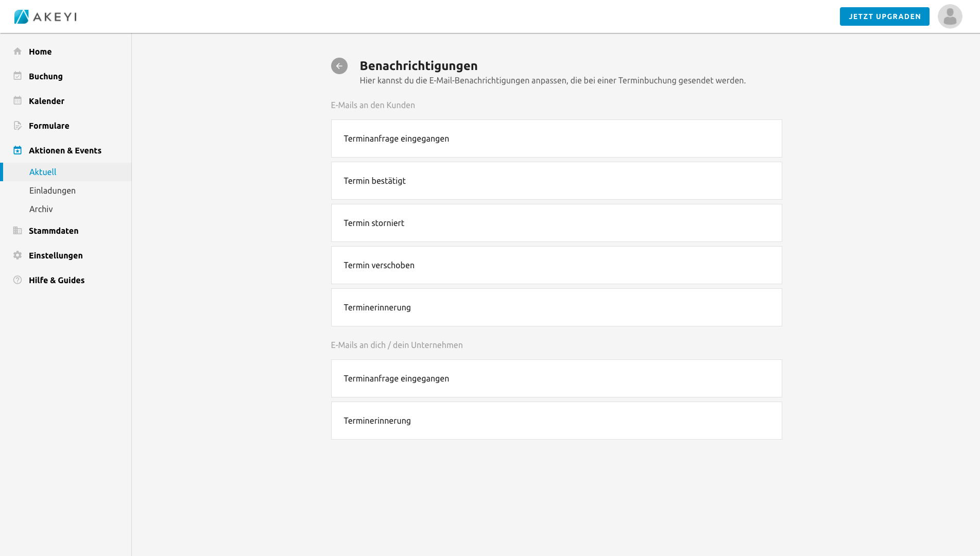The width and height of the screenshot is (980, 556).
Task: Click the Home house icon
Action: (18, 51)
